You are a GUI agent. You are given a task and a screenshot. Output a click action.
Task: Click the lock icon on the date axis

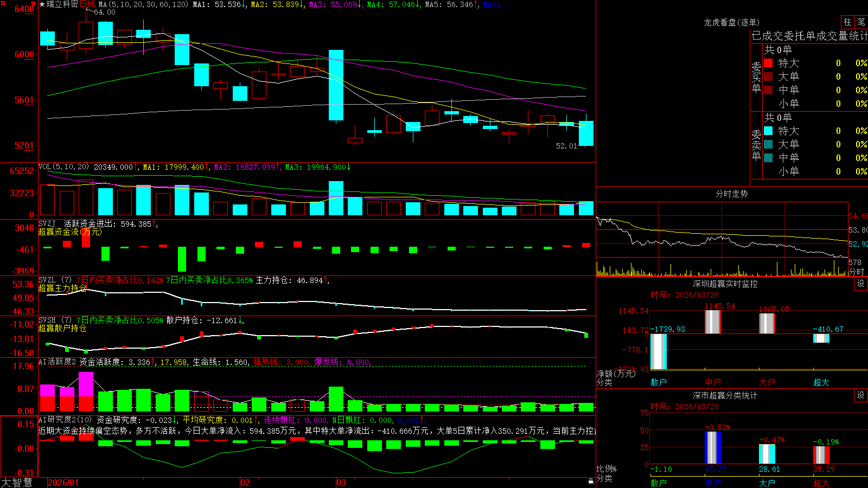click(591, 481)
